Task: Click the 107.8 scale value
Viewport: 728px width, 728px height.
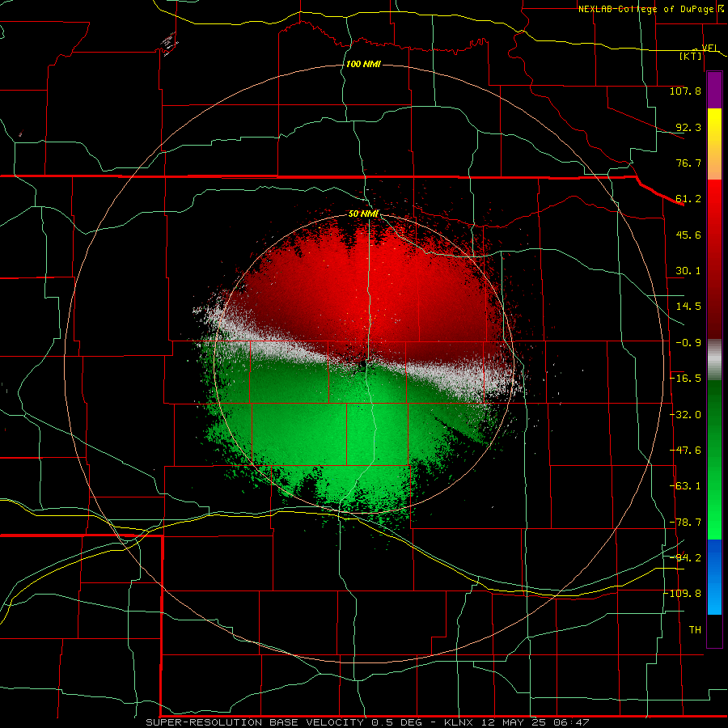Action: click(685, 91)
